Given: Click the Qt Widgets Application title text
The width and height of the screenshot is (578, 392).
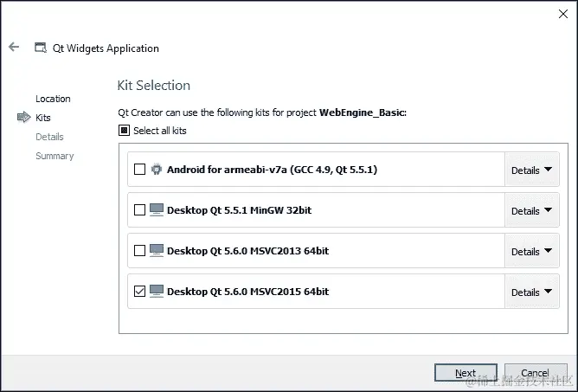Looking at the screenshot, I should click(x=106, y=48).
